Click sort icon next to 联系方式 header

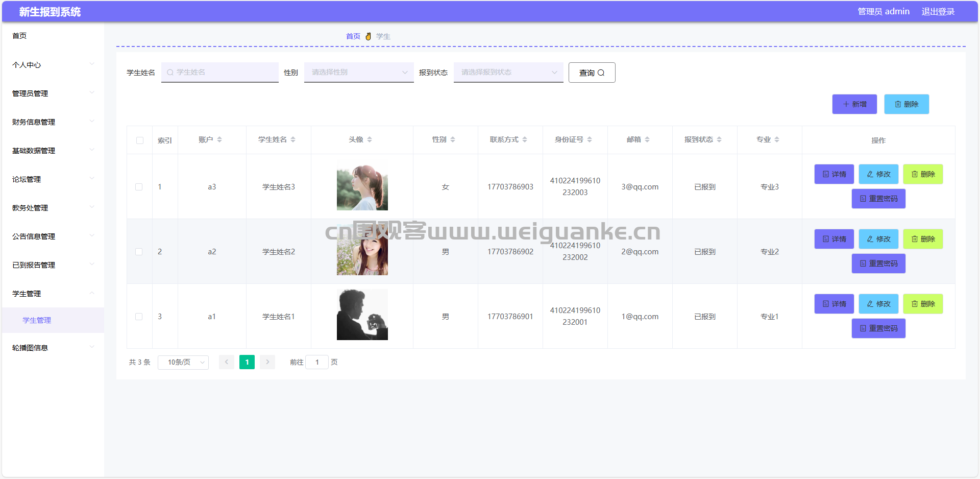coord(525,139)
